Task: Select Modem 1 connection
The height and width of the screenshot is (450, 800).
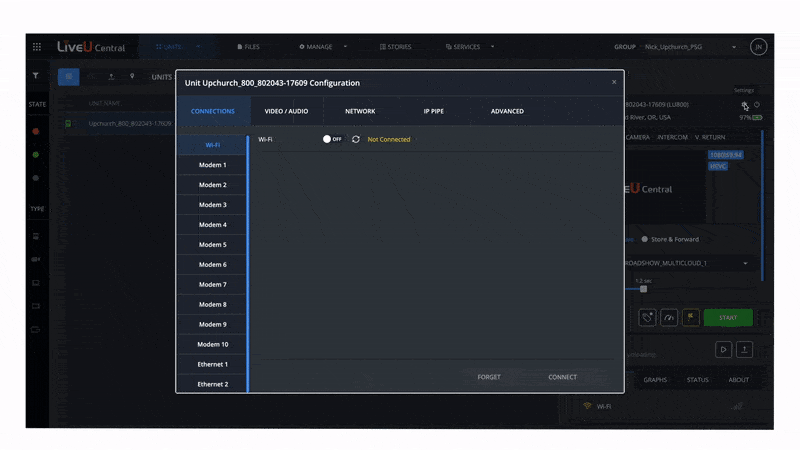Action: pyautogui.click(x=212, y=165)
